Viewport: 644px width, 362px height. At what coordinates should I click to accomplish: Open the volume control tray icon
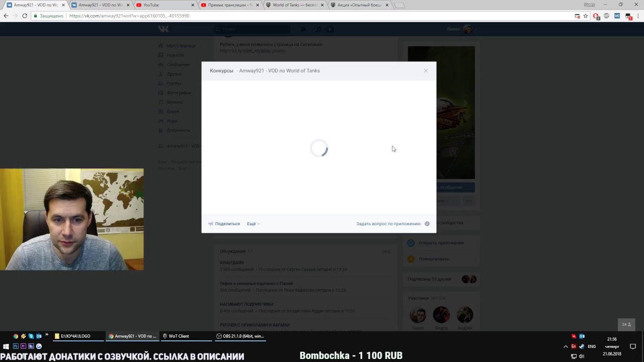pyautogui.click(x=582, y=356)
